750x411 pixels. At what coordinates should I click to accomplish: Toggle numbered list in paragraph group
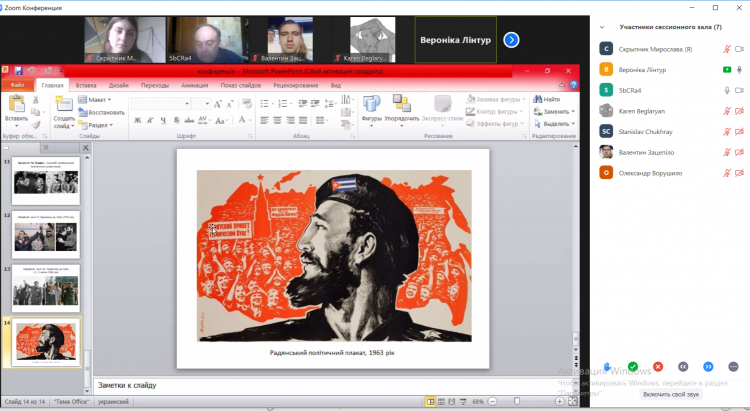[284, 103]
